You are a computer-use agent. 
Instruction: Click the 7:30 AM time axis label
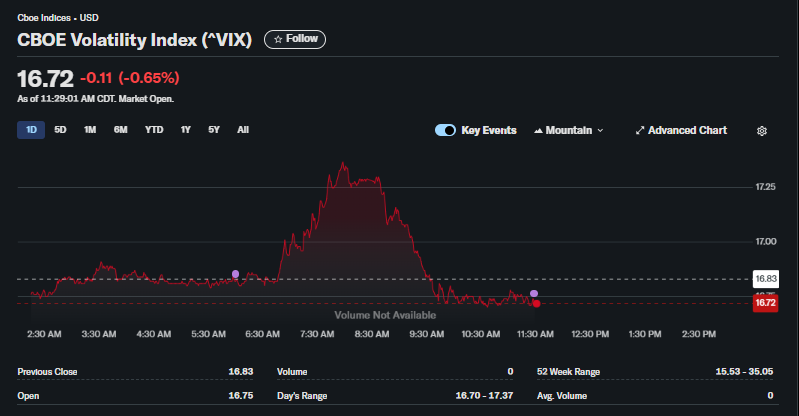pos(317,334)
